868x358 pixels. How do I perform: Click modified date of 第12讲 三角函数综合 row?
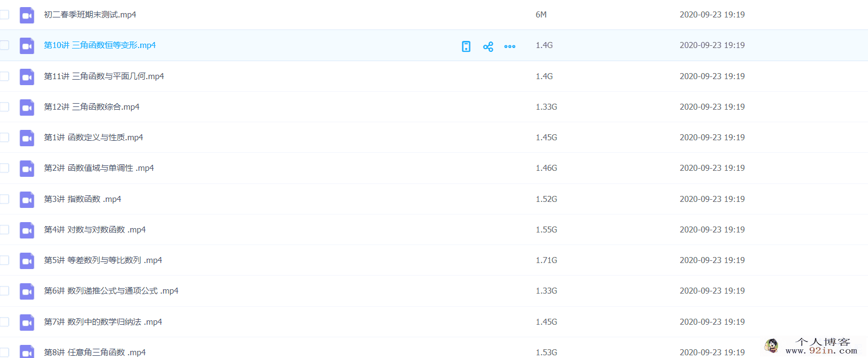click(712, 107)
